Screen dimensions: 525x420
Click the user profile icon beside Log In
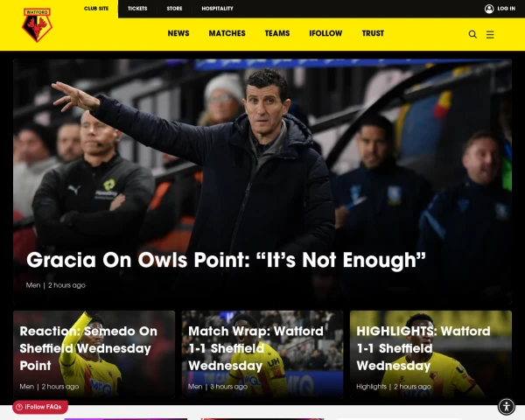pos(489,9)
